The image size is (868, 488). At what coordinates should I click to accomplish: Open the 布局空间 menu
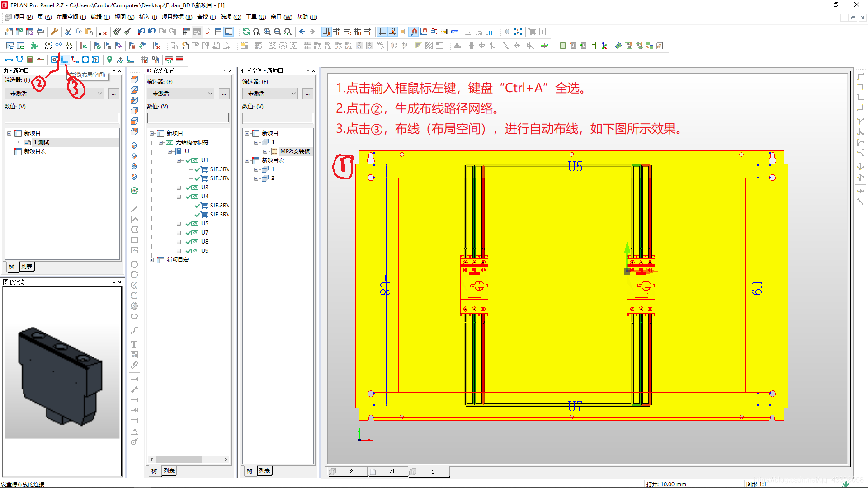[71, 17]
